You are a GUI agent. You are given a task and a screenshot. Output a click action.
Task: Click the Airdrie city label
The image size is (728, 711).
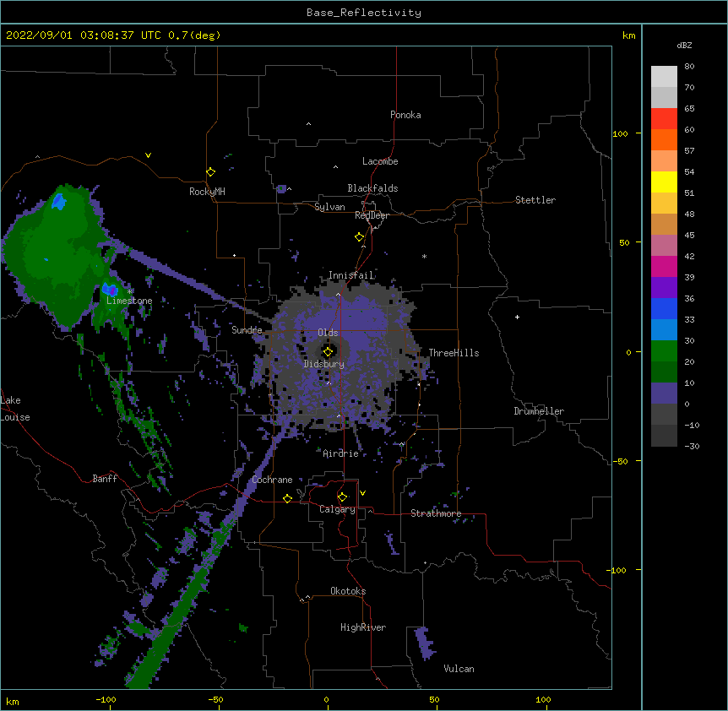340,453
